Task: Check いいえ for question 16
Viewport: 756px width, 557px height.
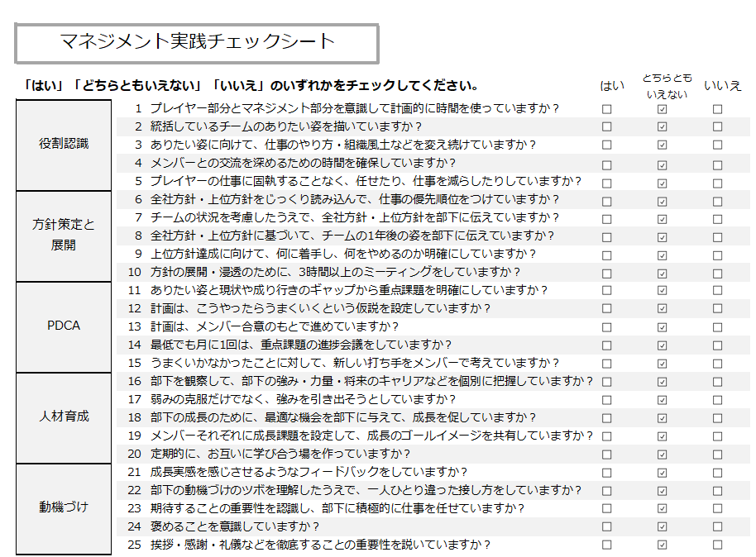Action: (717, 382)
